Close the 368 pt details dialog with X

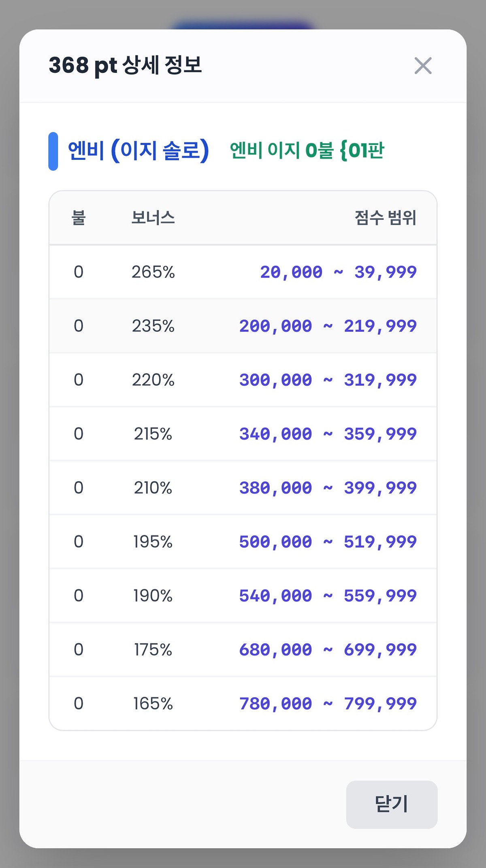coord(423,66)
